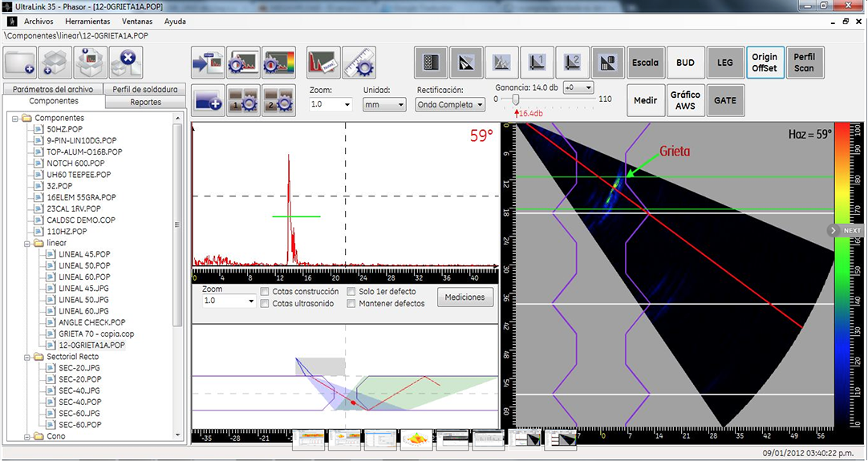Open the A-scan display settings gear icon
Image resolution: width=868 pixels, height=461 pixels.
point(244,63)
